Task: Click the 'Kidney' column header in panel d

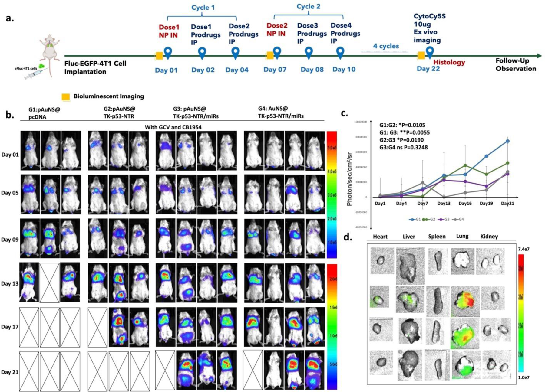Action: (x=489, y=237)
